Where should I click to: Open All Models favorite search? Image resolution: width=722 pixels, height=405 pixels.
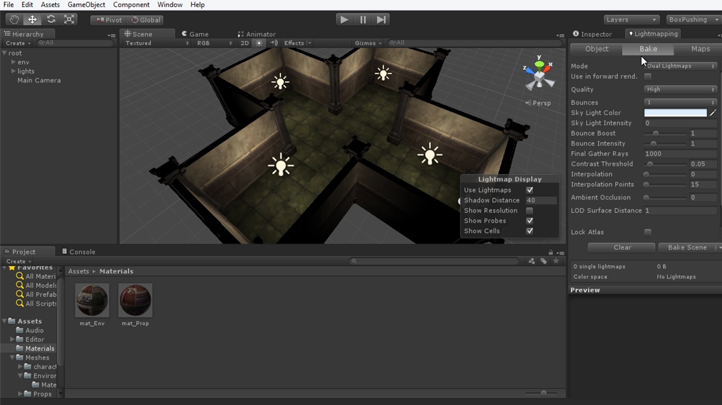pos(36,285)
